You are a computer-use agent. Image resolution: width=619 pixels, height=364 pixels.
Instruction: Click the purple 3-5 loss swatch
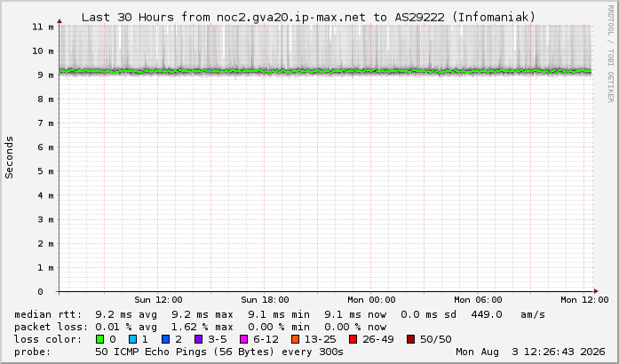tap(199, 339)
